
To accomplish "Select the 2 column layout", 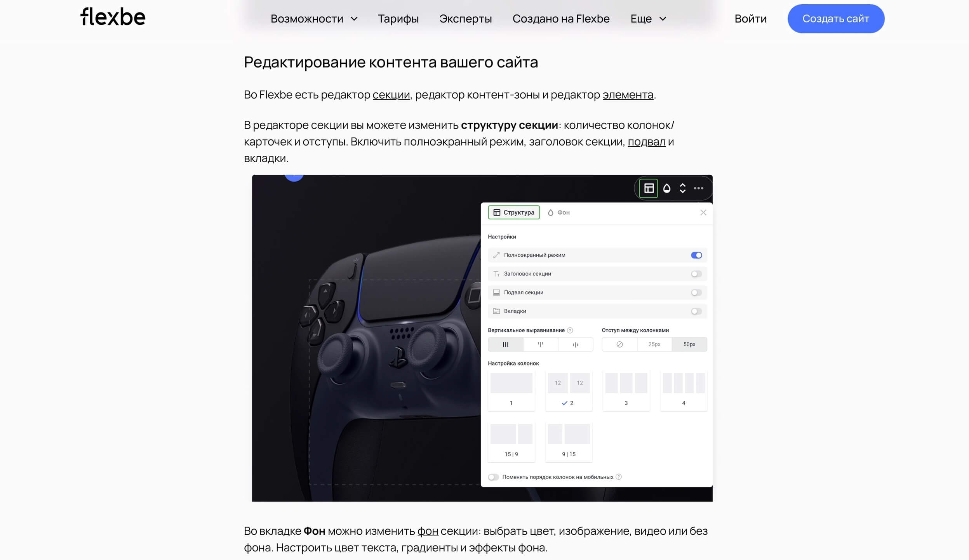I will coord(569,391).
